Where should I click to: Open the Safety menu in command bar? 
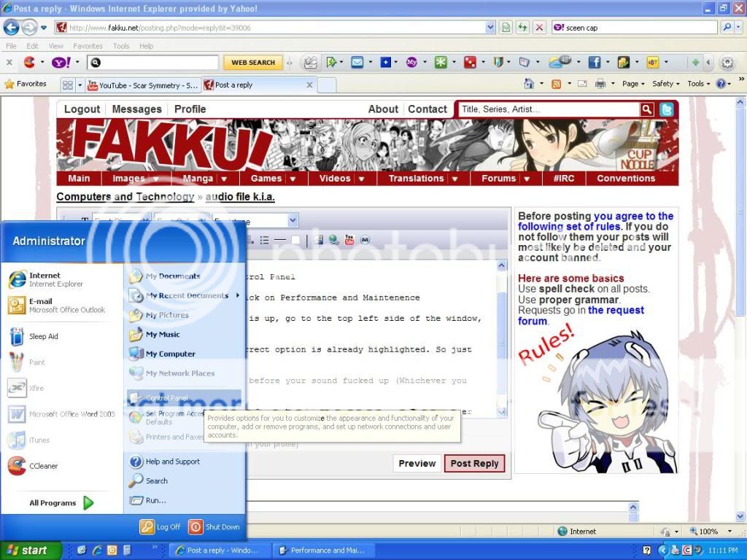665,84
